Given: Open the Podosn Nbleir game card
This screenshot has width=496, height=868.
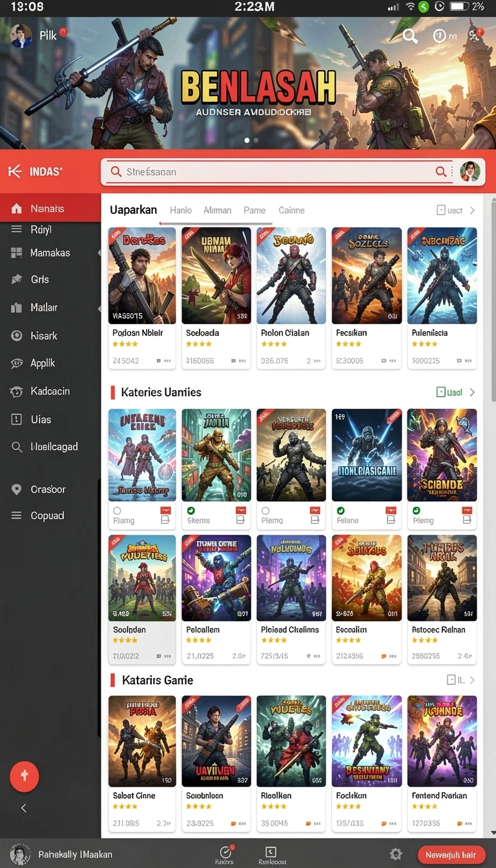Looking at the screenshot, I should pos(142,298).
